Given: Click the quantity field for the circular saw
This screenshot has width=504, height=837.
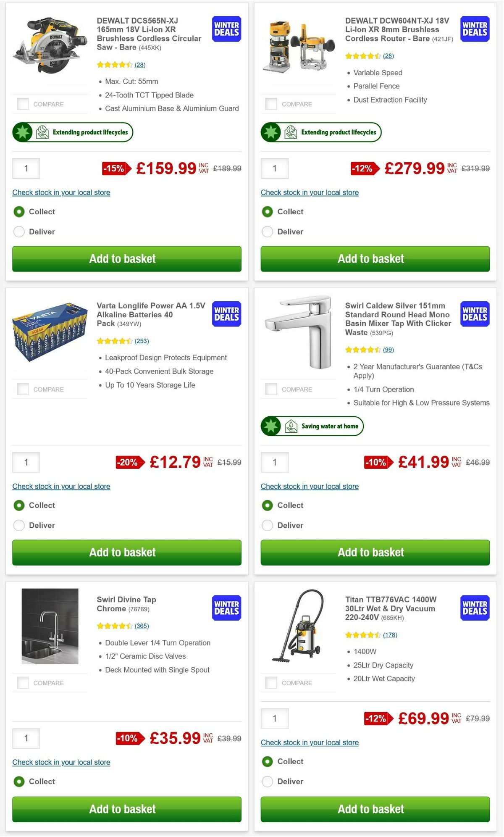Looking at the screenshot, I should (26, 168).
